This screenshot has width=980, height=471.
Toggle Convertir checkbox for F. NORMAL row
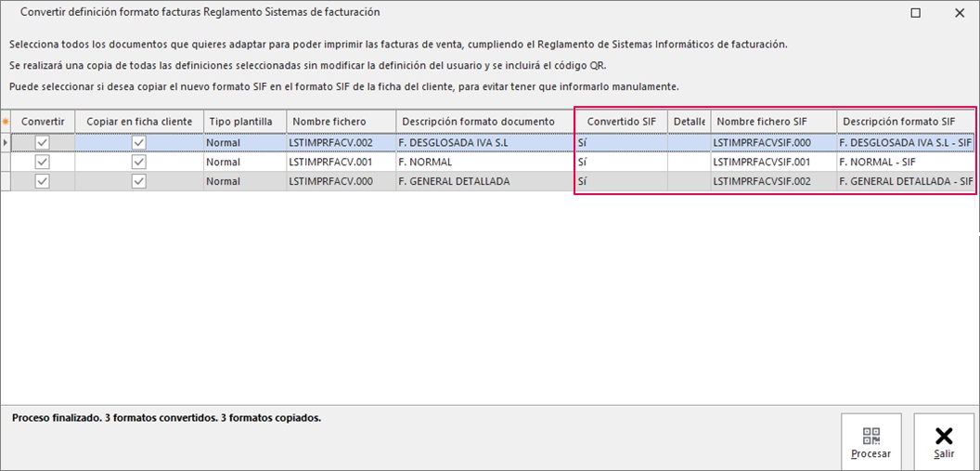click(42, 163)
